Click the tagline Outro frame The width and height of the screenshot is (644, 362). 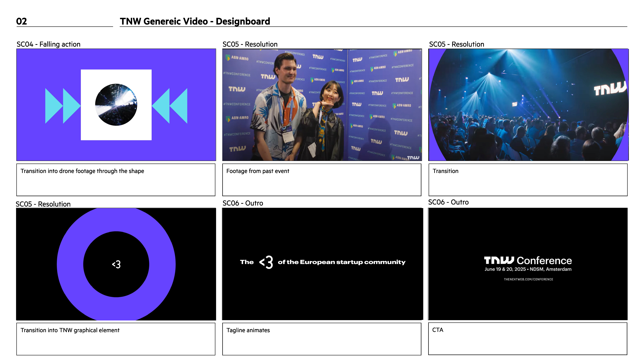(x=323, y=264)
